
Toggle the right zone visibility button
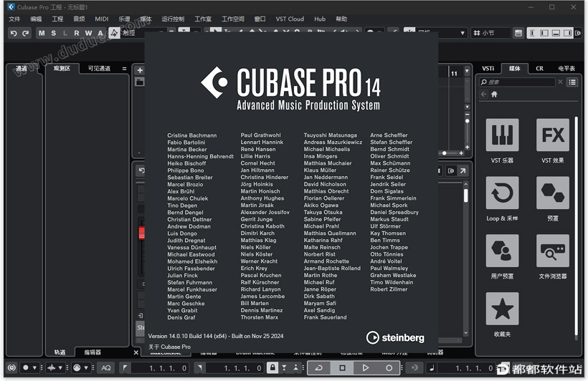pyautogui.click(x=568, y=33)
